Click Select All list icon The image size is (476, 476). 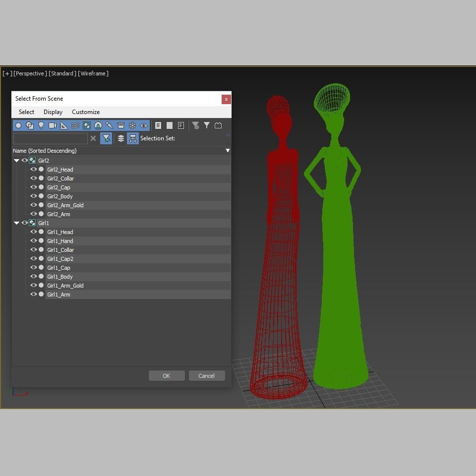pyautogui.click(x=158, y=125)
